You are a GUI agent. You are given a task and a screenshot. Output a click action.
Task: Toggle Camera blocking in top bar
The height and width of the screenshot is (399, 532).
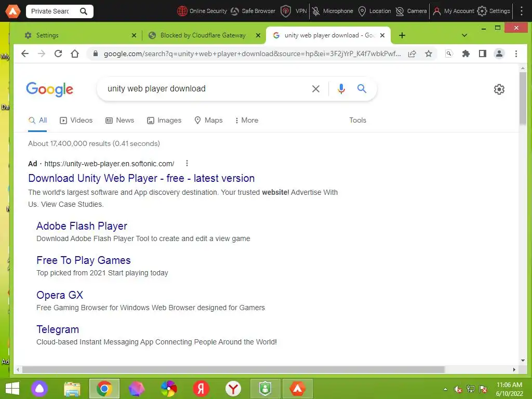(x=400, y=11)
